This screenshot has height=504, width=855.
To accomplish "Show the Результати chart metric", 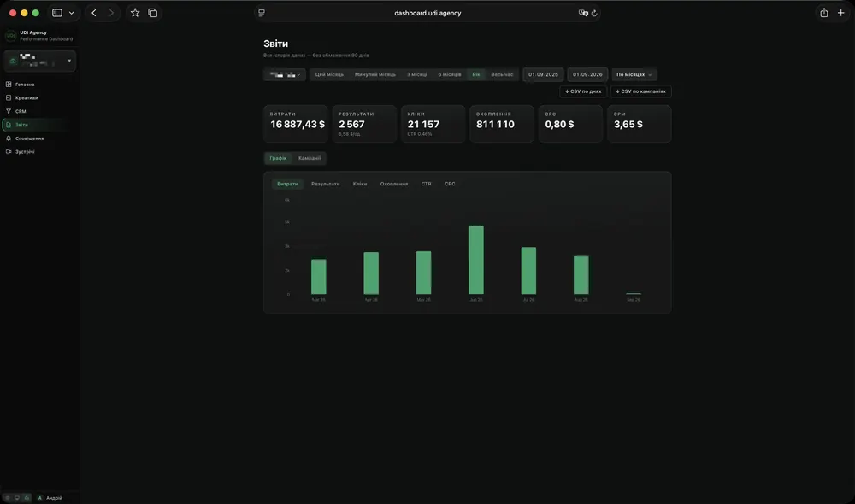I will tap(326, 185).
